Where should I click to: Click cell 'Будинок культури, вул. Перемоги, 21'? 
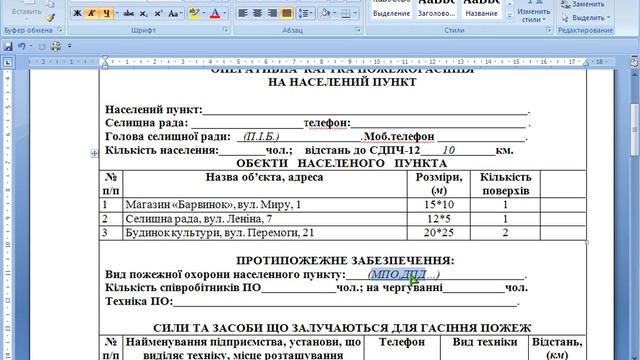pos(265,233)
